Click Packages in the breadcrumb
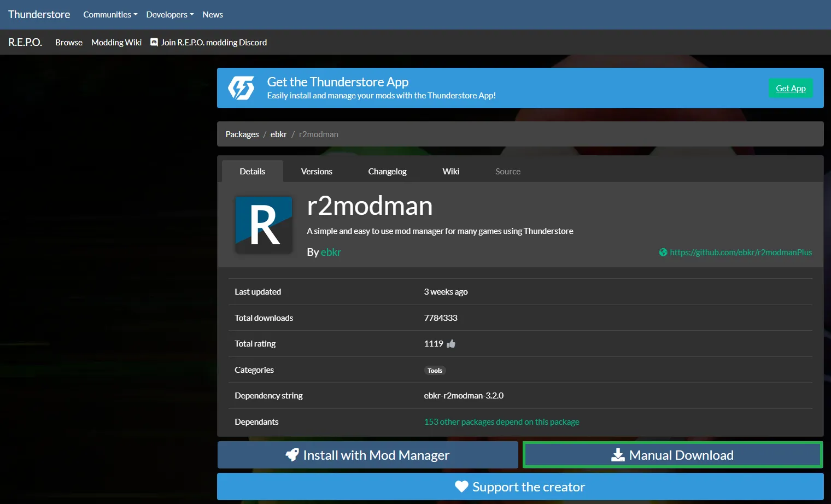The height and width of the screenshot is (504, 831). click(x=242, y=134)
